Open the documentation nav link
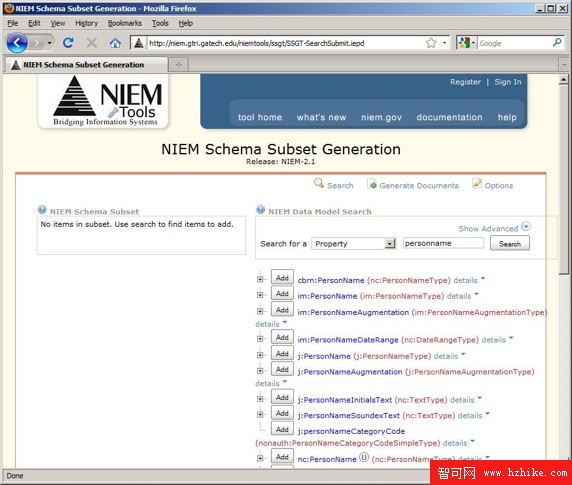572x485 pixels. pyautogui.click(x=449, y=117)
